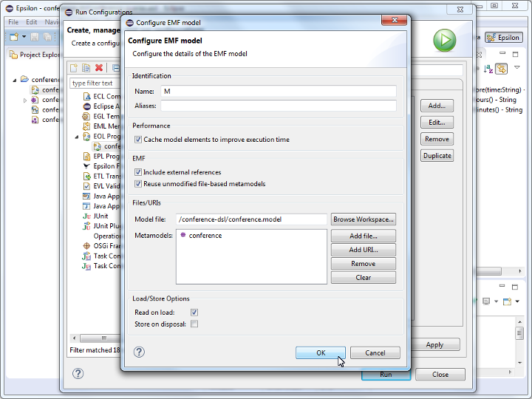Select the conference metamodel entry
The width and height of the screenshot is (532, 399).
click(205, 236)
